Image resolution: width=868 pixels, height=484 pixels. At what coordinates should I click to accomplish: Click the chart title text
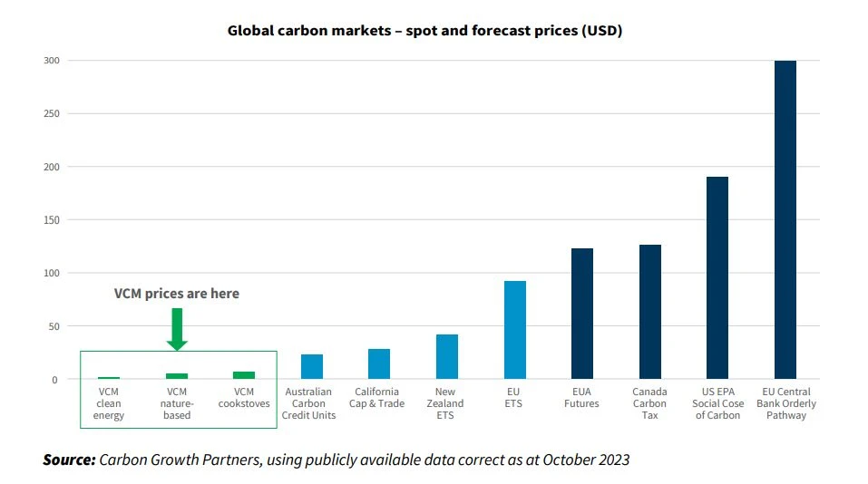424,31
